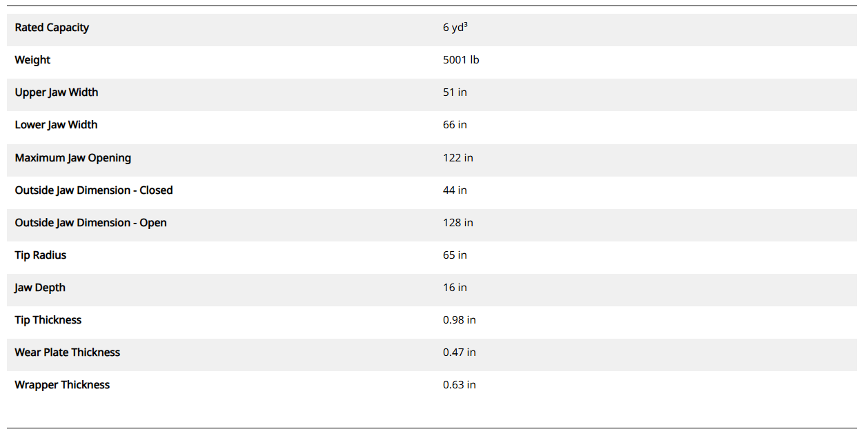The image size is (868, 436).
Task: Click the Wrapper Thickness label
Action: [x=62, y=385]
